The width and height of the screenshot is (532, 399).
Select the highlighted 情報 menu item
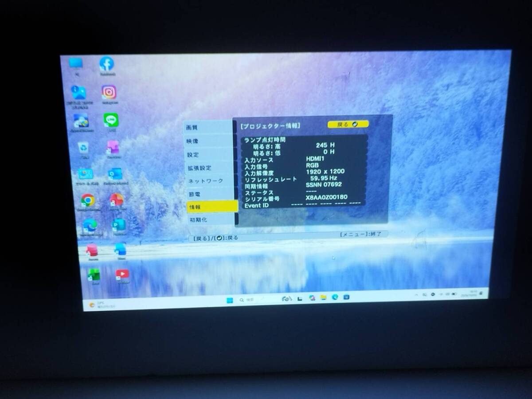point(212,207)
